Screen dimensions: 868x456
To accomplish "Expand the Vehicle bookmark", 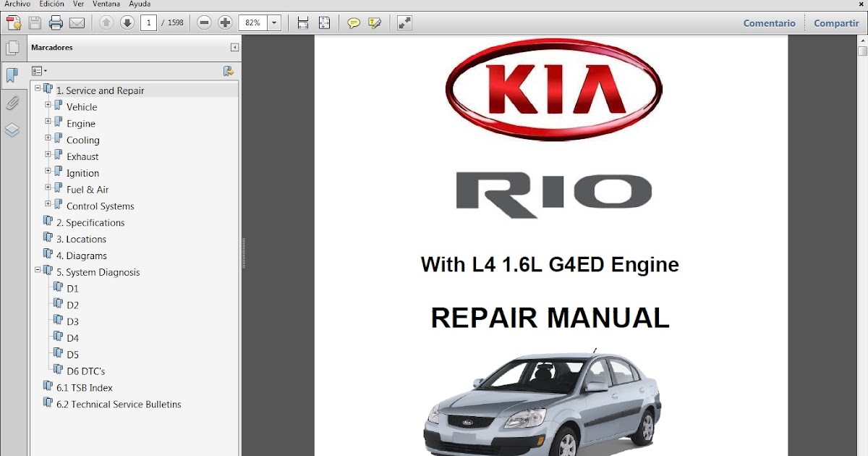I will [x=48, y=104].
